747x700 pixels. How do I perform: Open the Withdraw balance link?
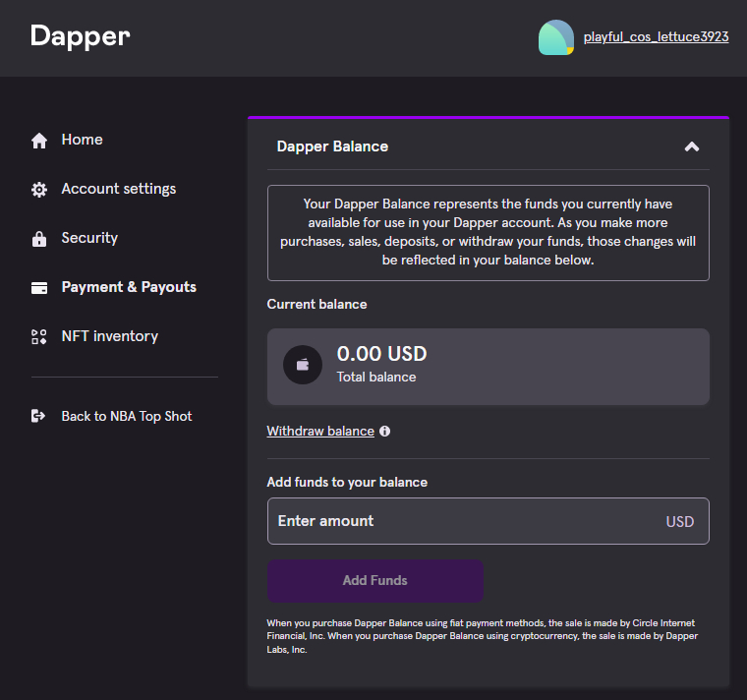[x=320, y=432]
